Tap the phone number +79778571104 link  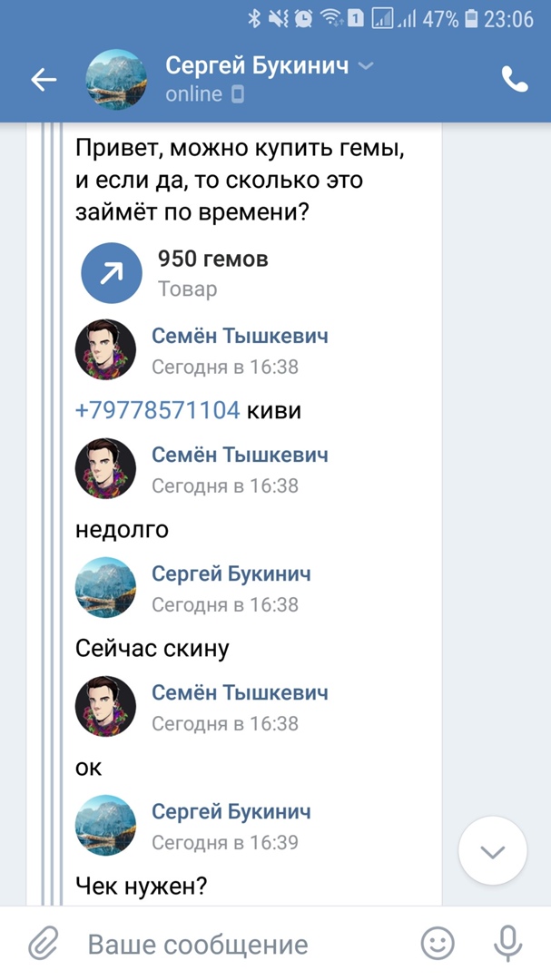158,411
